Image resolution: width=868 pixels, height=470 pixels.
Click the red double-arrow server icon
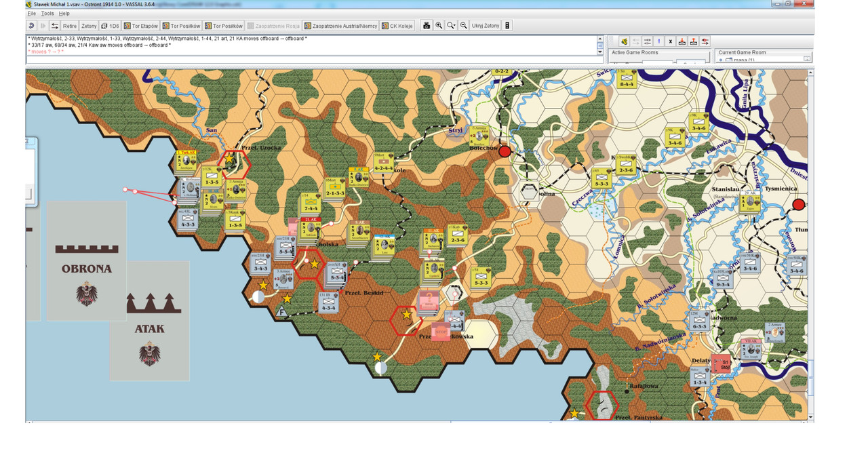[705, 41]
